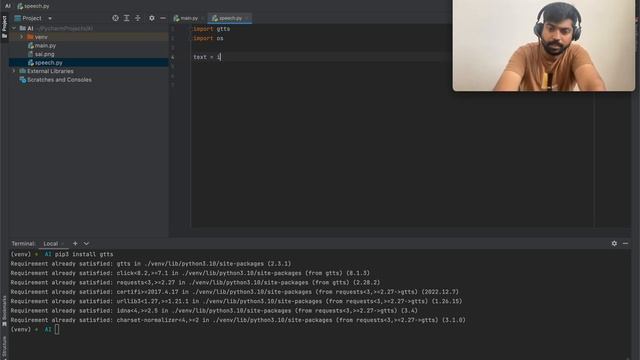This screenshot has height=360, width=640.
Task: Switch to the main.py editor tab
Action: (186, 18)
